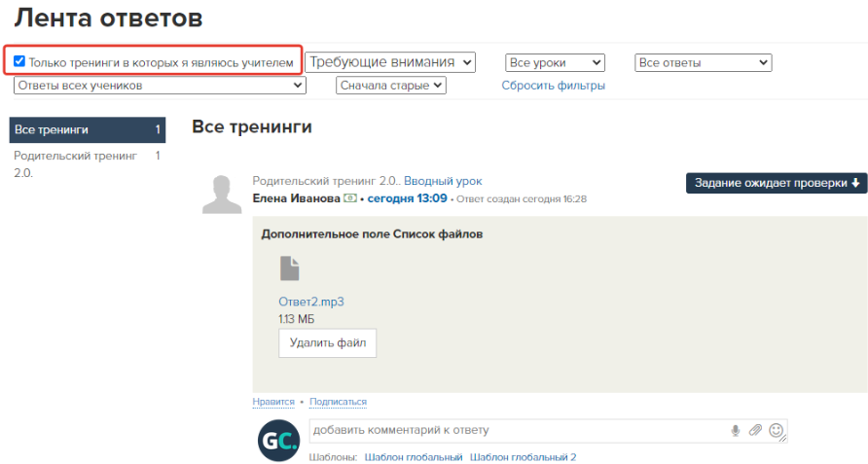The height and width of the screenshot is (464, 868).
Task: Click the GC logo avatar
Action: click(278, 441)
